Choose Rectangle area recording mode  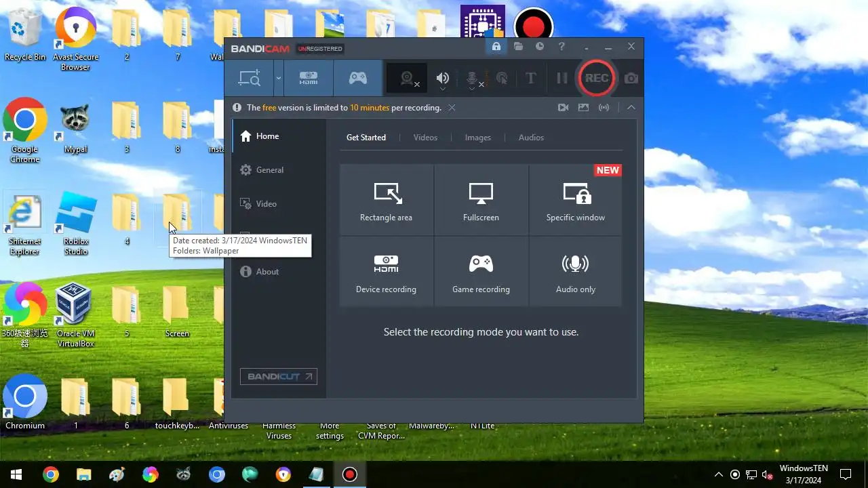387,200
